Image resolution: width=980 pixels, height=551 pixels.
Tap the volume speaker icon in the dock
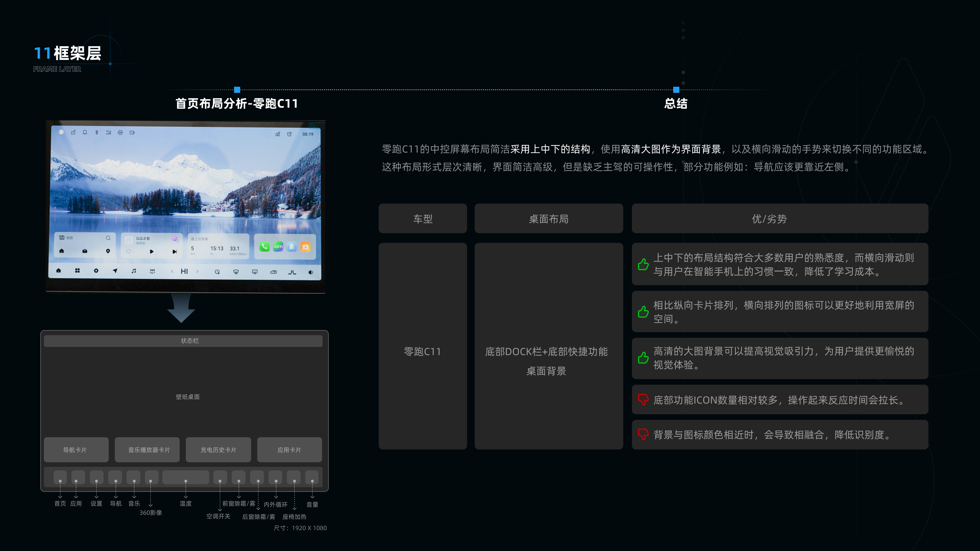[311, 272]
